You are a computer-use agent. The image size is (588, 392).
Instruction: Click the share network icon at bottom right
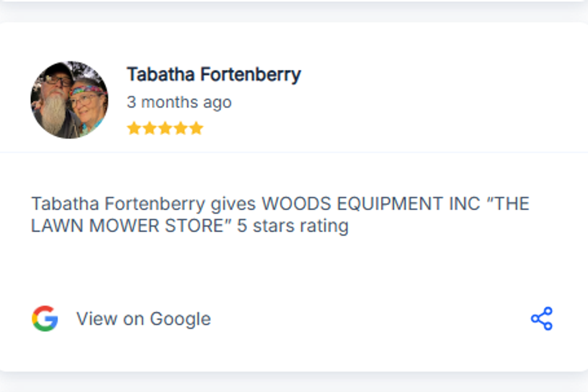(541, 318)
